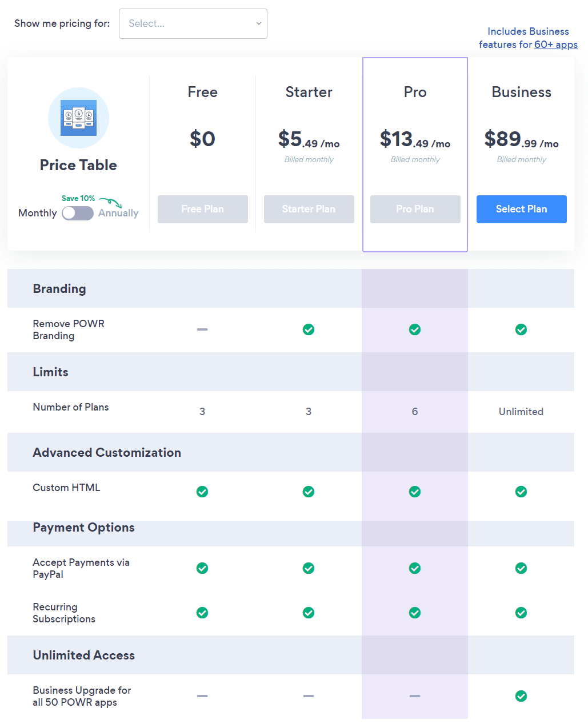Click the dash for Business Upgrade under Pro
This screenshot has height=728, width=588.
(415, 696)
